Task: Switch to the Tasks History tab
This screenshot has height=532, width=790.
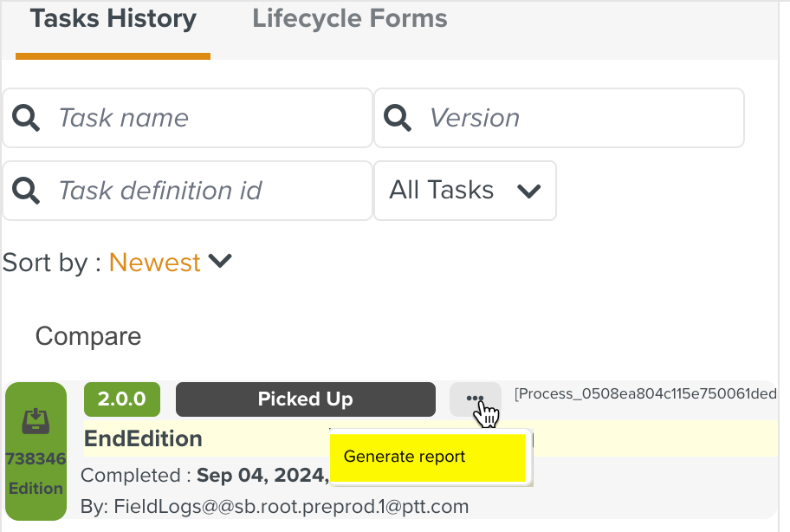Action: point(113,19)
